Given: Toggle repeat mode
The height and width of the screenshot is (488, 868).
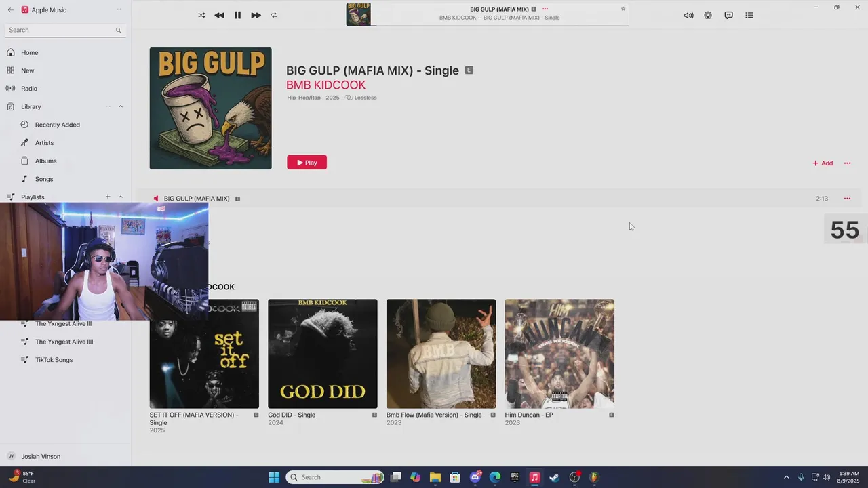Looking at the screenshot, I should coord(274,15).
